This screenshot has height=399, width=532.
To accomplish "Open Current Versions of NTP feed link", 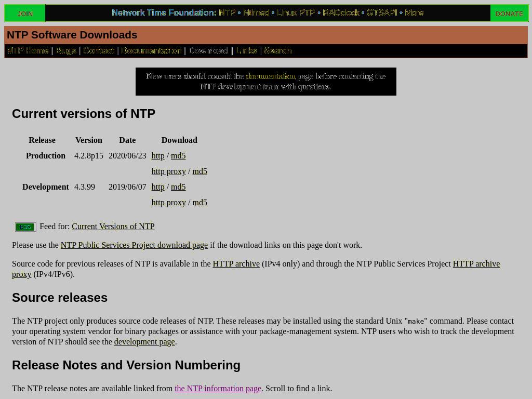I will [x=113, y=227].
